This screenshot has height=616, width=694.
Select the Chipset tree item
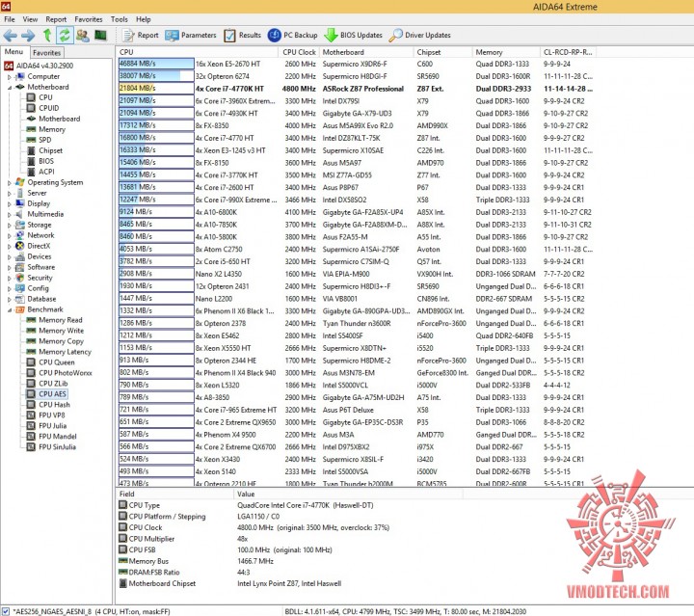pyautogui.click(x=44, y=150)
